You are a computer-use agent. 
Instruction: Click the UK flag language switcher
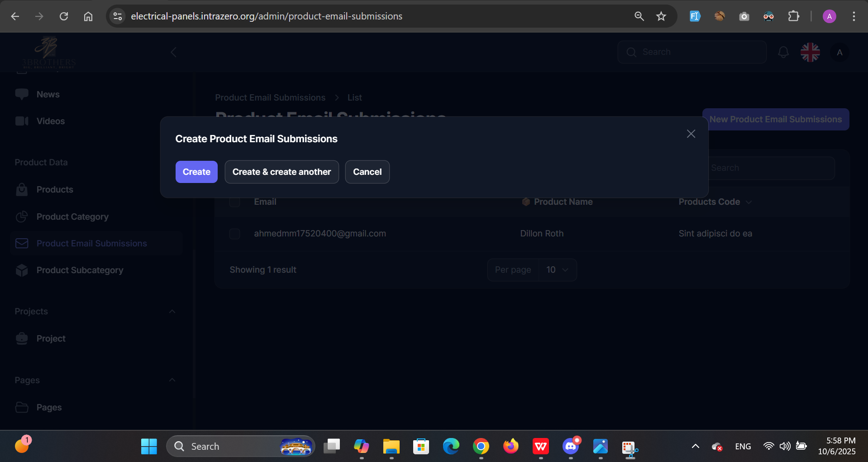(810, 53)
